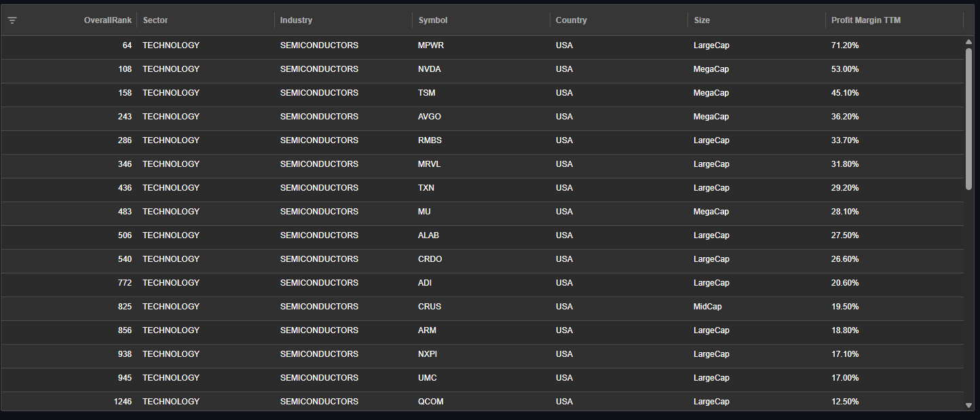Select the ADI symbol cell

coord(425,283)
